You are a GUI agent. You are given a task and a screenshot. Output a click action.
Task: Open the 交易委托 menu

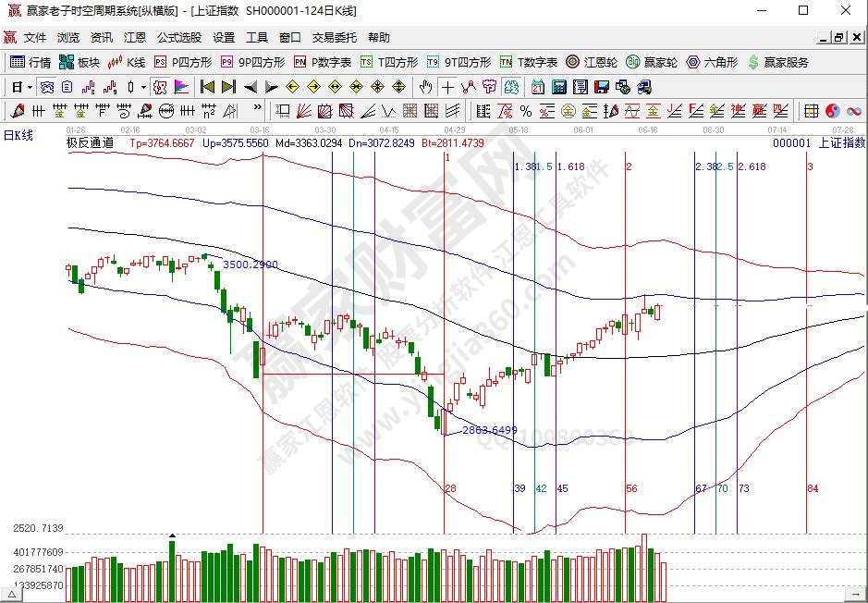334,38
